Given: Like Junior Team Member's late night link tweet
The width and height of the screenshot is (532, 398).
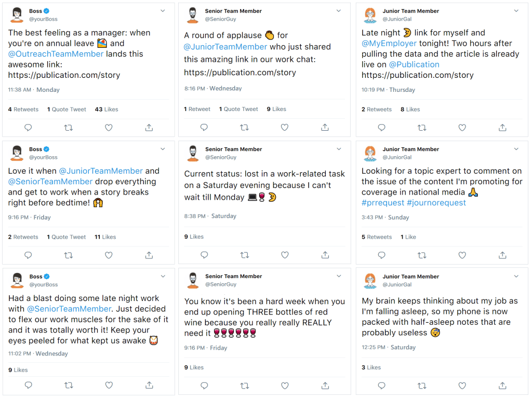Looking at the screenshot, I should 462,128.
